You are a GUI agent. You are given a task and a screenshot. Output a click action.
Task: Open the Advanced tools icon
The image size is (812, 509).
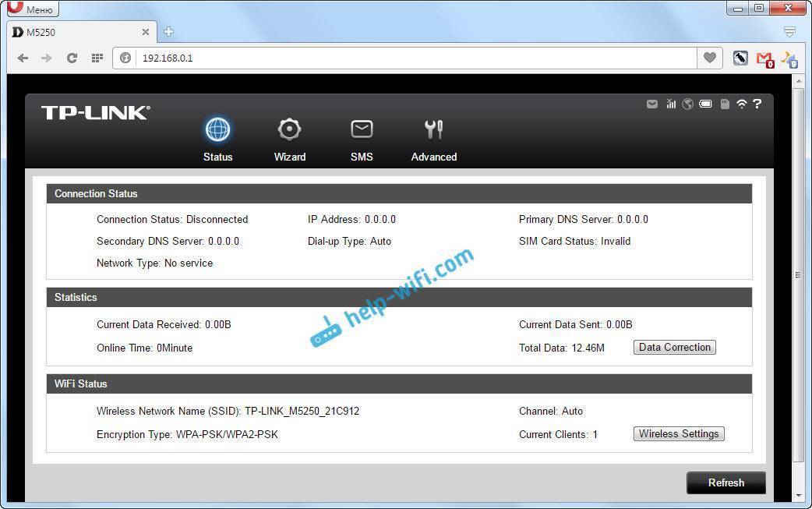click(x=434, y=129)
